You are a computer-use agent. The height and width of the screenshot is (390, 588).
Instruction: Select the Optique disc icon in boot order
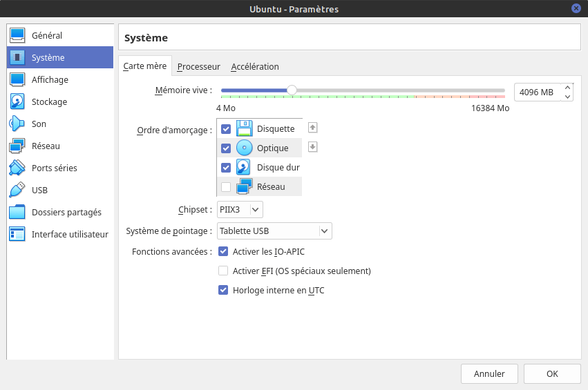[244, 148]
